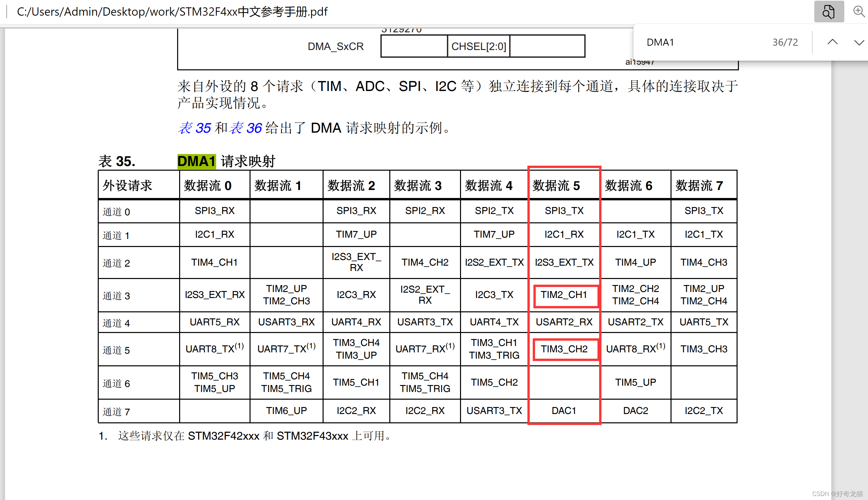Click the DAC1 table cell

pos(563,411)
